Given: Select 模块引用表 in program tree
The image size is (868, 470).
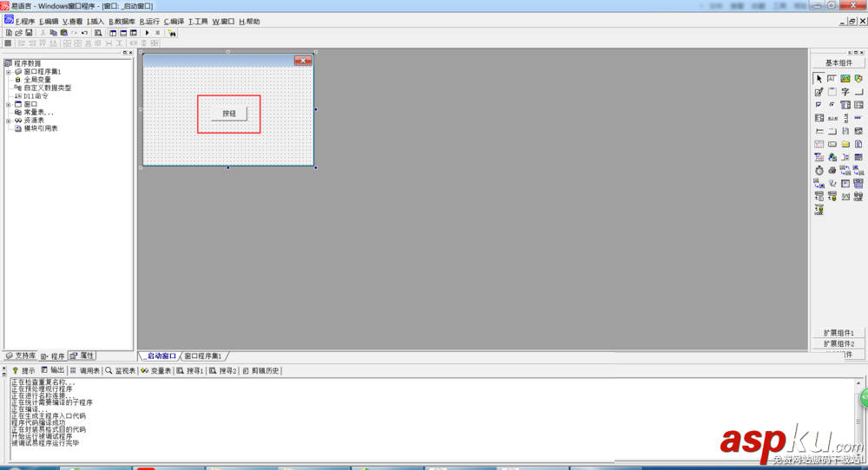Looking at the screenshot, I should coord(41,128).
